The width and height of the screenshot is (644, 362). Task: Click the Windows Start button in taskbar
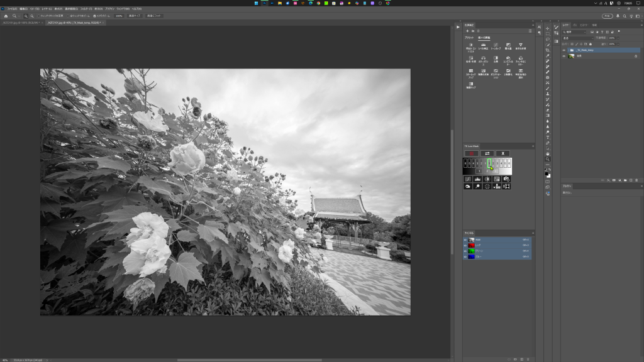[x=256, y=3]
